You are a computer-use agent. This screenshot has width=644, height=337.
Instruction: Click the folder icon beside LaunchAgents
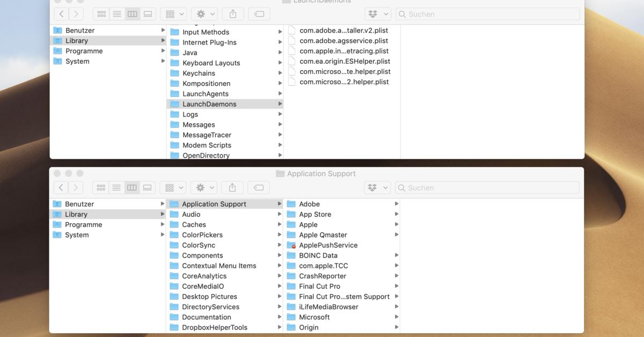(x=174, y=94)
